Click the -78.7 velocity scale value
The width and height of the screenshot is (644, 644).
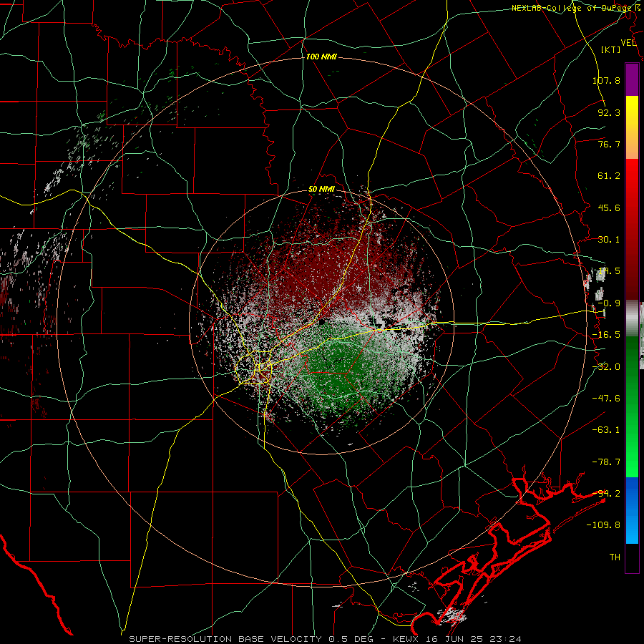point(606,462)
